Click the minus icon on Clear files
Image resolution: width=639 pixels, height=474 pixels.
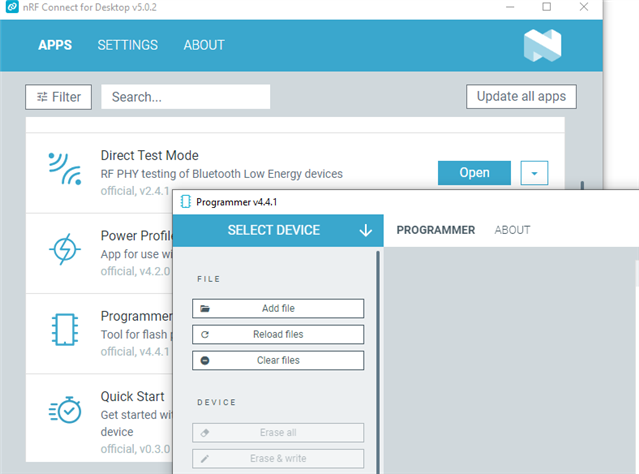pyautogui.click(x=205, y=361)
